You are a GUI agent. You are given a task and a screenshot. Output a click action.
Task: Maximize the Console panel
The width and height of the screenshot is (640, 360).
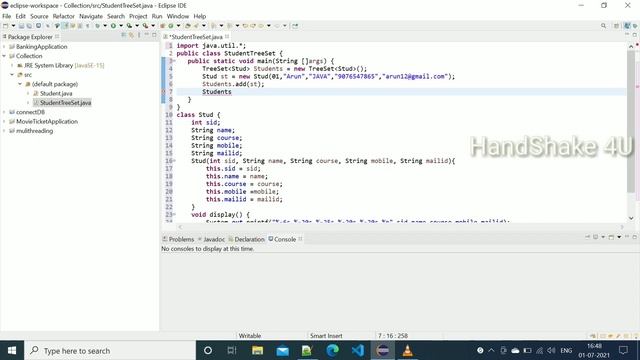635,237
